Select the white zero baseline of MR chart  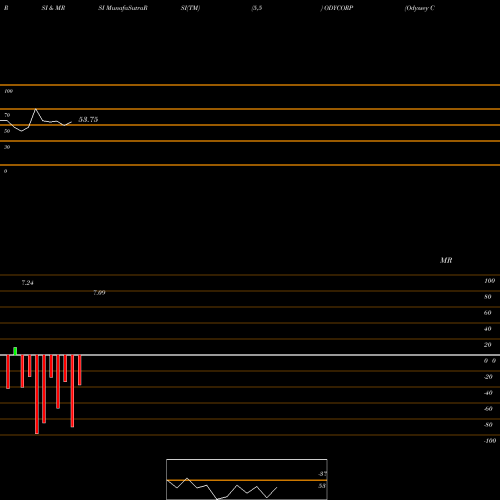[250, 355]
